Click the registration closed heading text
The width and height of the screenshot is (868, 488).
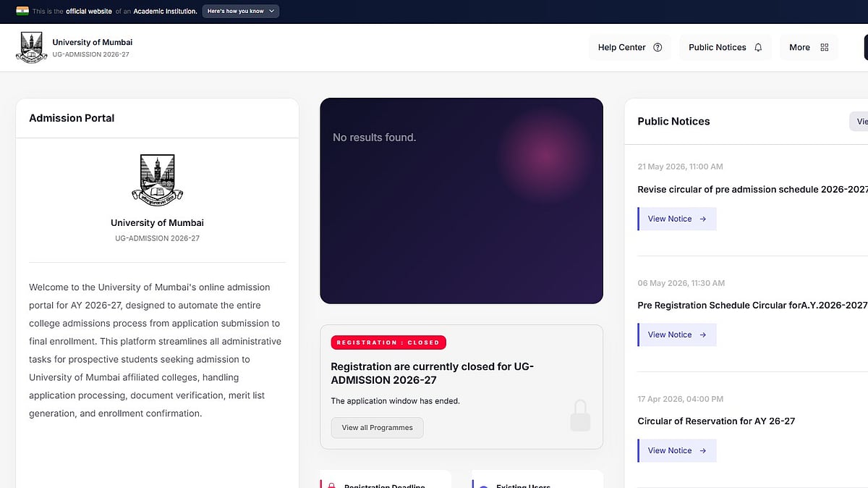click(432, 373)
